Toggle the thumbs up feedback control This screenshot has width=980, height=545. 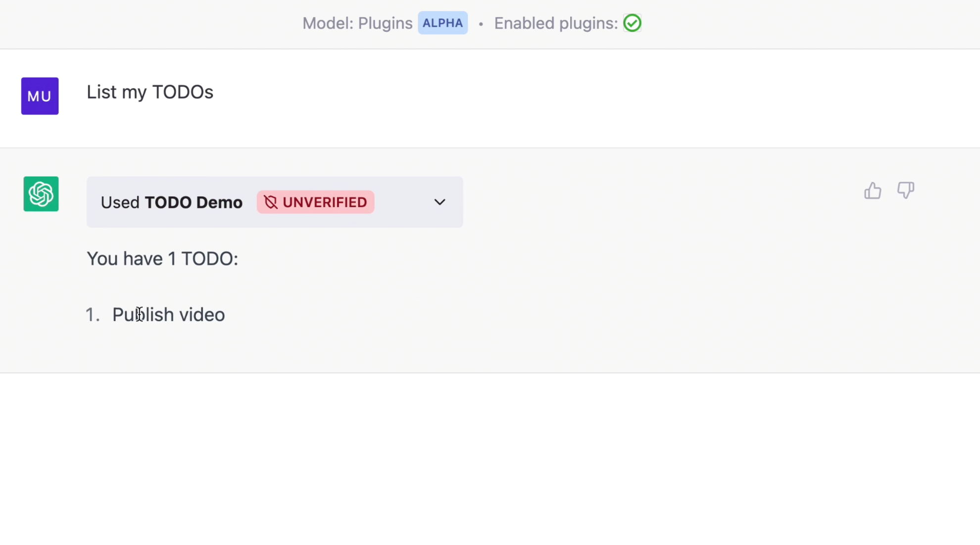click(872, 190)
